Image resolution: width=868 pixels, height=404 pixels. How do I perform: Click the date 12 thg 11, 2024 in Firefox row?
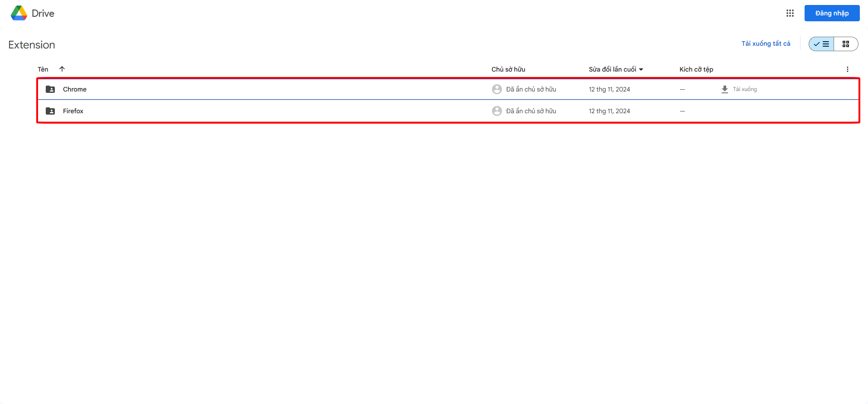click(x=609, y=111)
